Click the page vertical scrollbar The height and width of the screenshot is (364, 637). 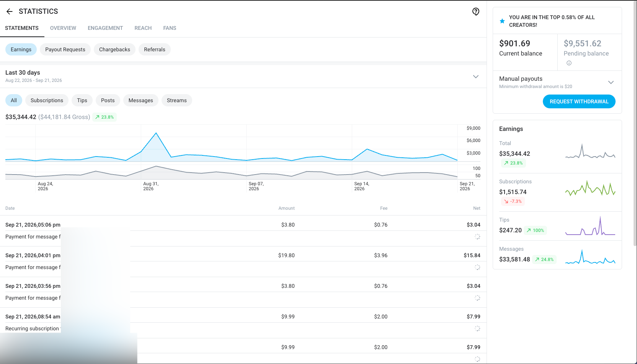point(635,124)
